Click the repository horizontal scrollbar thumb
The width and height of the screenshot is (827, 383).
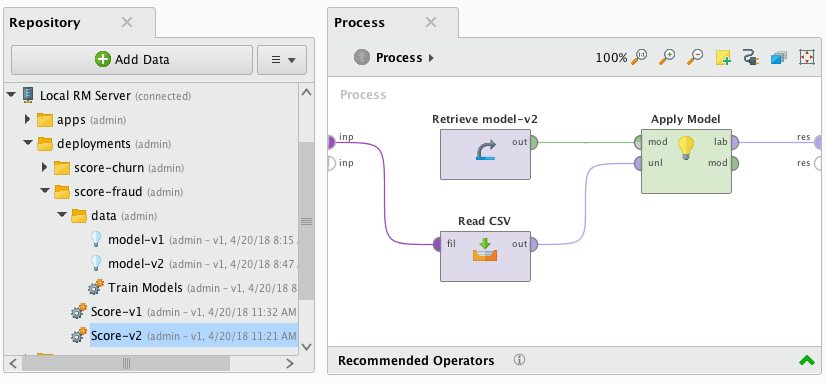point(126,363)
